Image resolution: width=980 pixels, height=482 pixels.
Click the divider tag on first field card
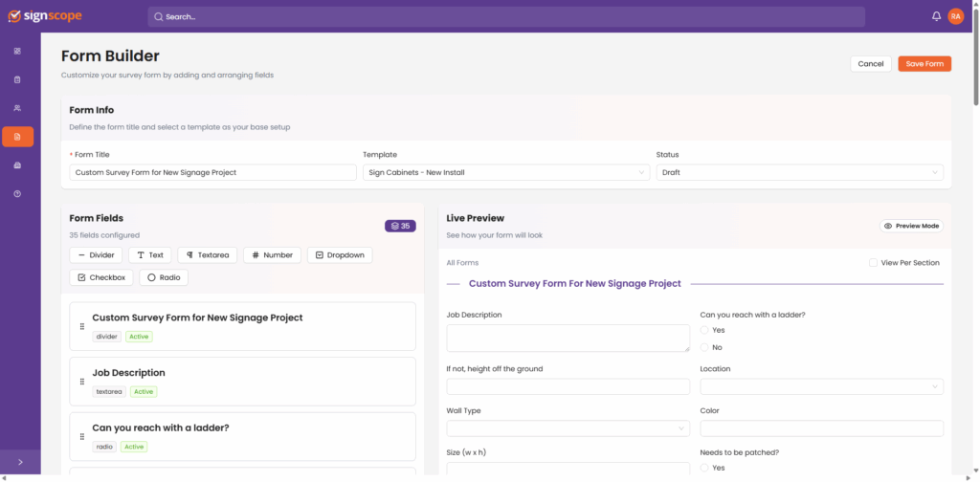[x=107, y=337]
